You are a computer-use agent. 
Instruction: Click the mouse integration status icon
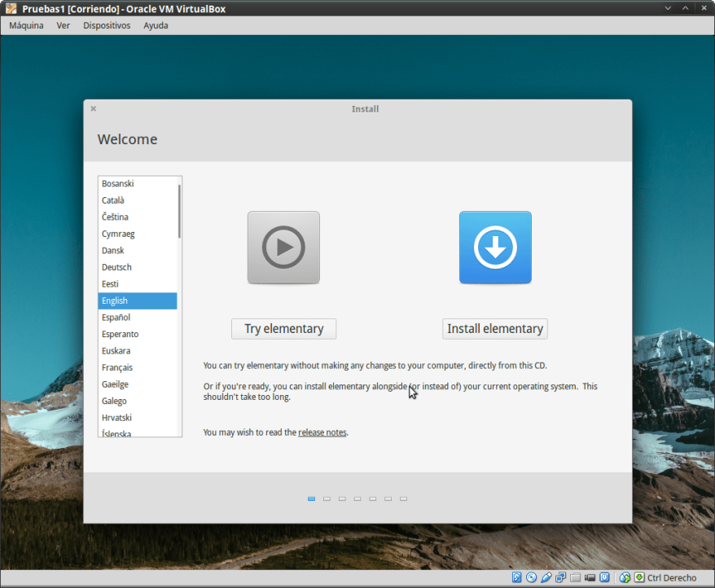click(625, 577)
